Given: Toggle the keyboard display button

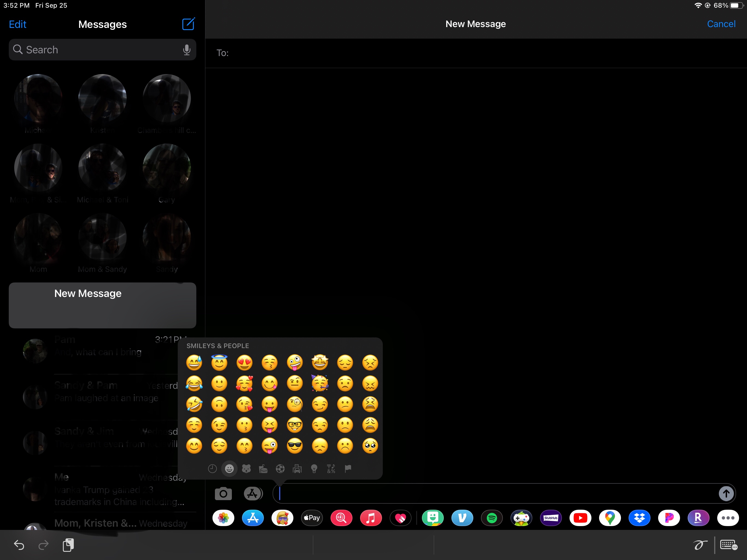Looking at the screenshot, I should tap(728, 545).
